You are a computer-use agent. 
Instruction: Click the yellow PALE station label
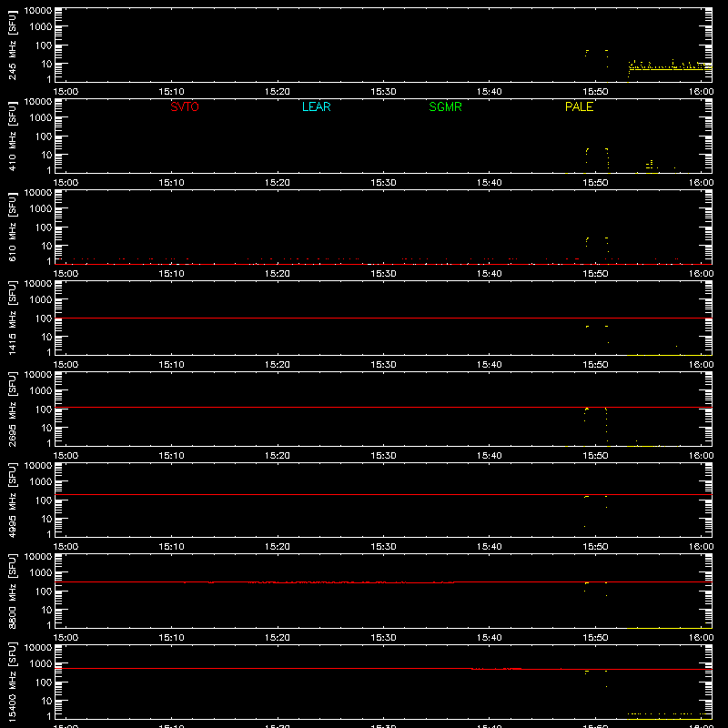(579, 106)
